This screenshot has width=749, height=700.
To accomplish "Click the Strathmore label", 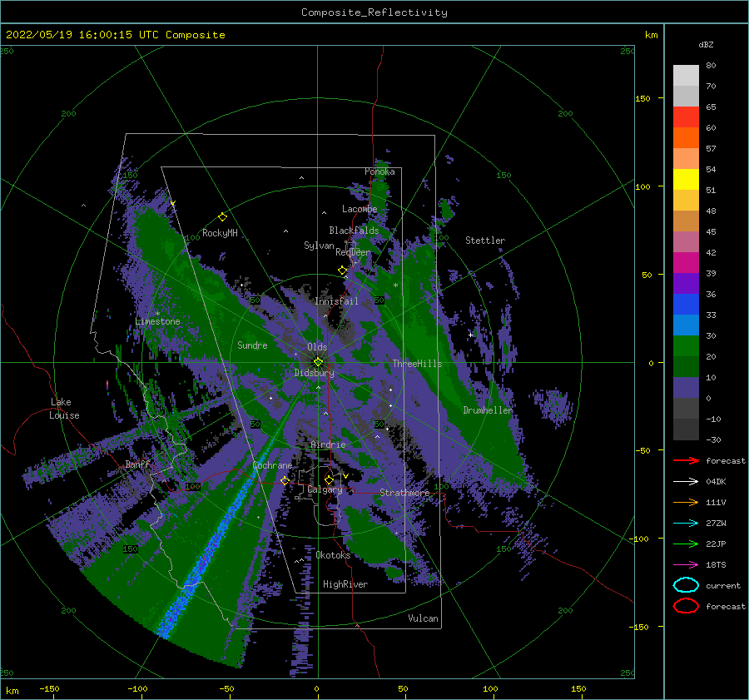I will click(404, 493).
